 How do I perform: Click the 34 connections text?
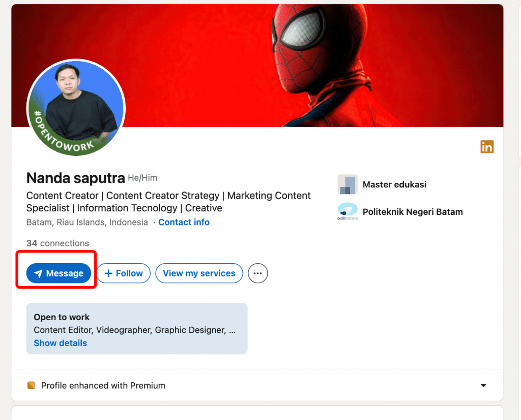click(x=57, y=243)
